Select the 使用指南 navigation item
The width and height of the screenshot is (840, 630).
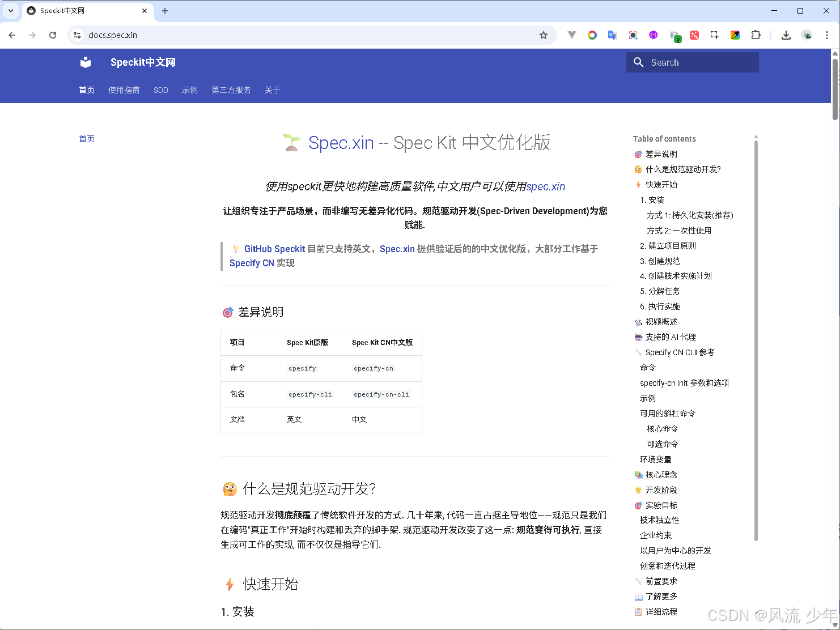124,90
